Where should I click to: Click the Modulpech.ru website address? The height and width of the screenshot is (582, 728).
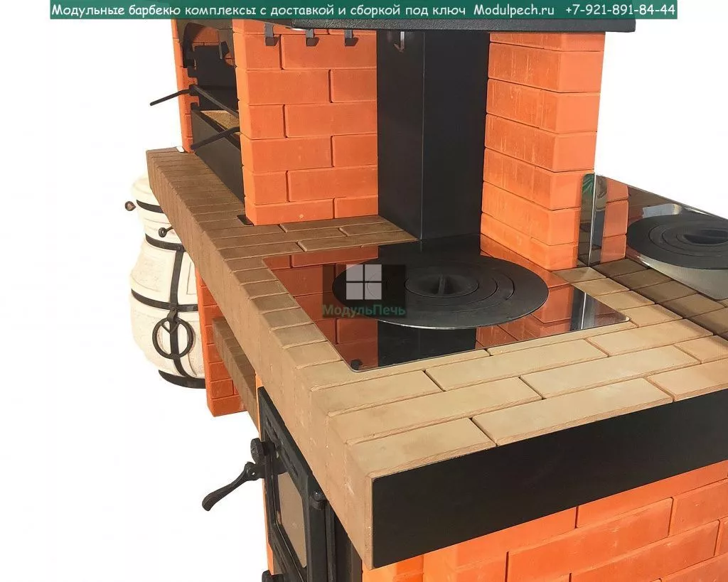513,10
